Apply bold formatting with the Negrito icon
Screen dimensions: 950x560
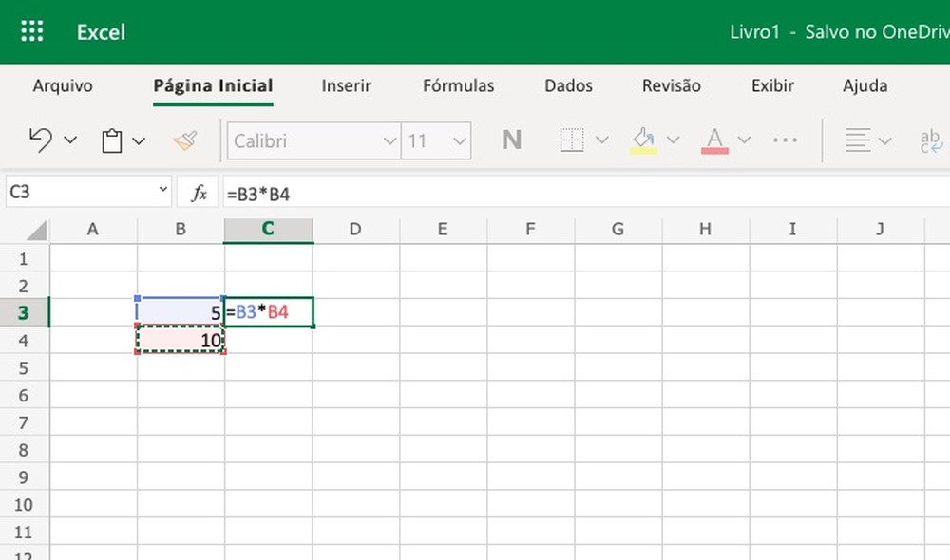click(x=511, y=140)
